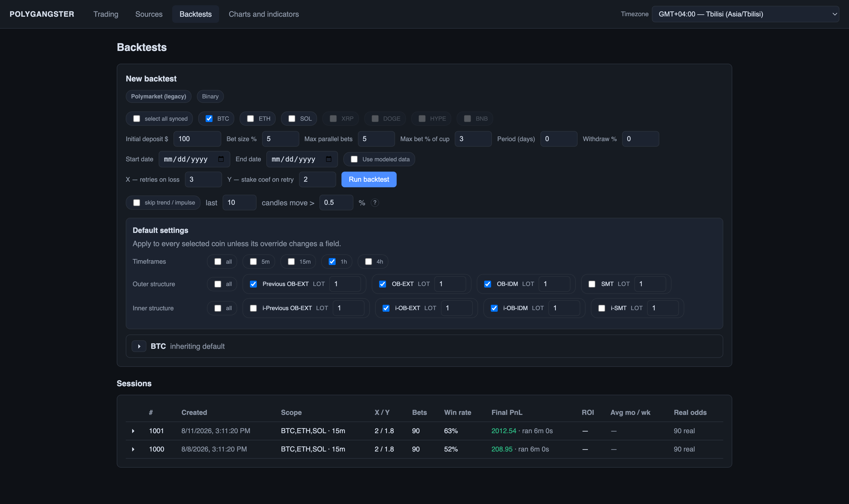Open Charts and indicators tab
Image resolution: width=849 pixels, height=504 pixels.
(263, 14)
